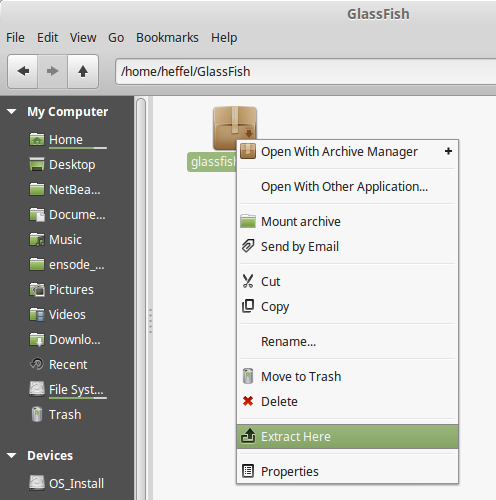
Task: Go up to the parent folder
Action: pos(83,71)
